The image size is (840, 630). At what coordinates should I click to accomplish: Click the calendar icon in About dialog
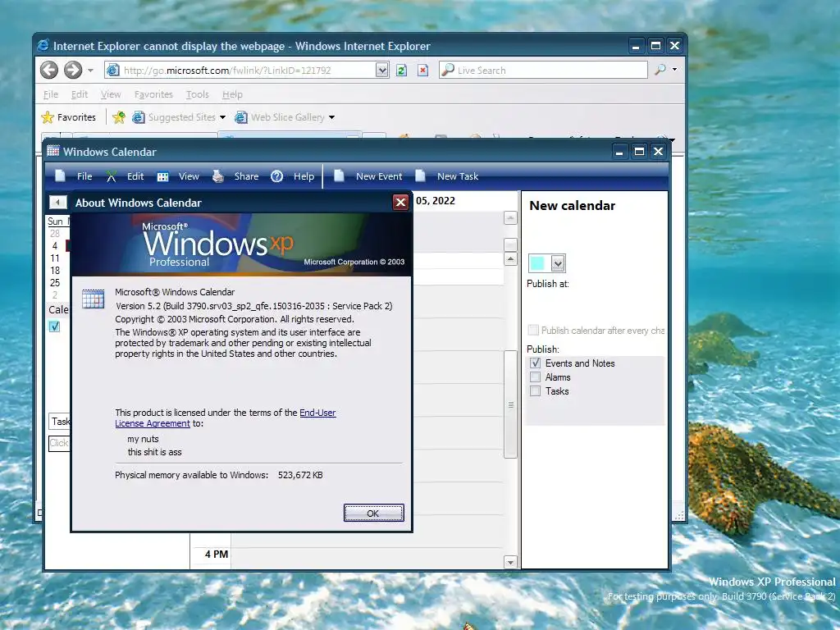[94, 299]
